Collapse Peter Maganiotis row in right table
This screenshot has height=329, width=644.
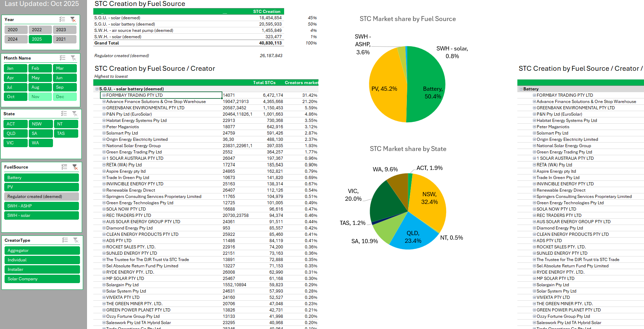tap(535, 127)
